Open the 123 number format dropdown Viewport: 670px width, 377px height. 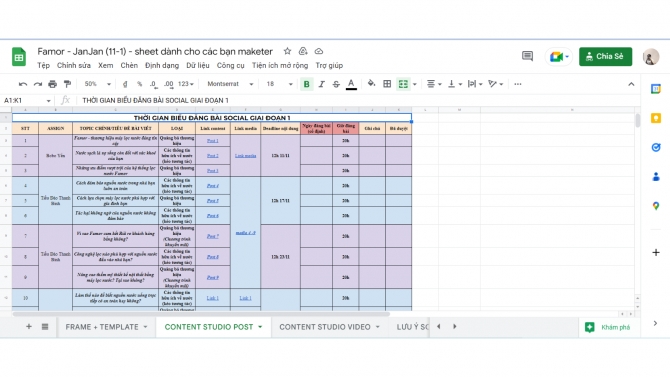point(186,84)
